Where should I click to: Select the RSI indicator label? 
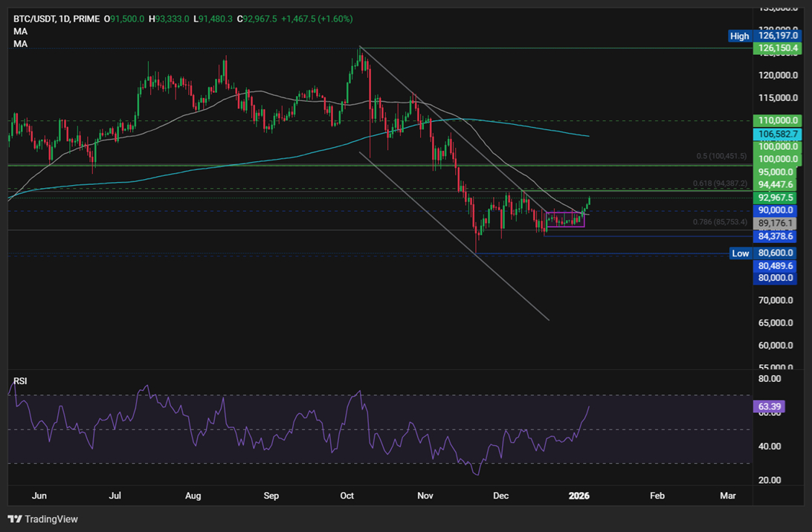pyautogui.click(x=19, y=380)
